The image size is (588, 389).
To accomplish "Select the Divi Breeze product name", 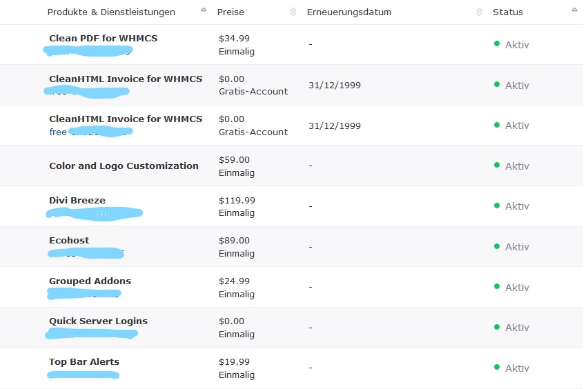I will coord(77,200).
